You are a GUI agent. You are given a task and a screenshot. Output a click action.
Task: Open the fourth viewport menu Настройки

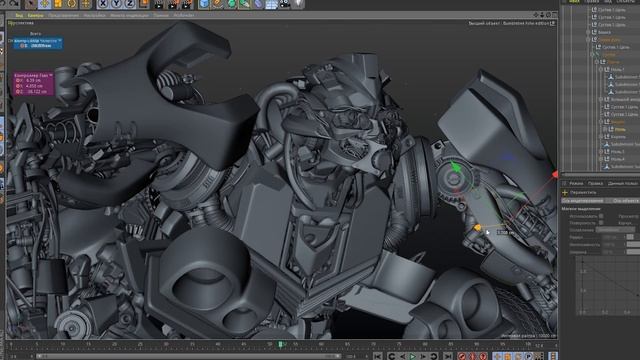pyautogui.click(x=94, y=15)
